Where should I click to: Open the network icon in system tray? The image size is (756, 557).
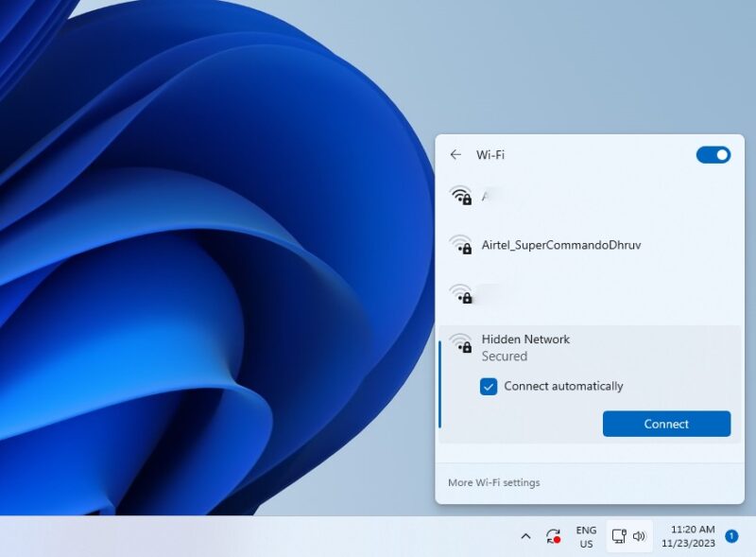coord(619,536)
